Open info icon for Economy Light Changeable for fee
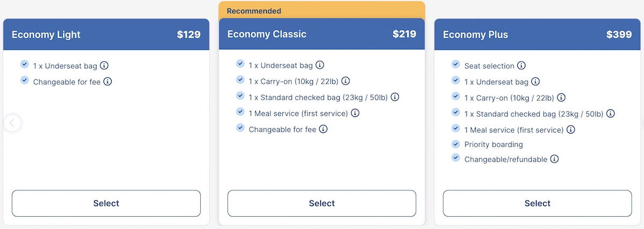644x229 pixels. [107, 82]
